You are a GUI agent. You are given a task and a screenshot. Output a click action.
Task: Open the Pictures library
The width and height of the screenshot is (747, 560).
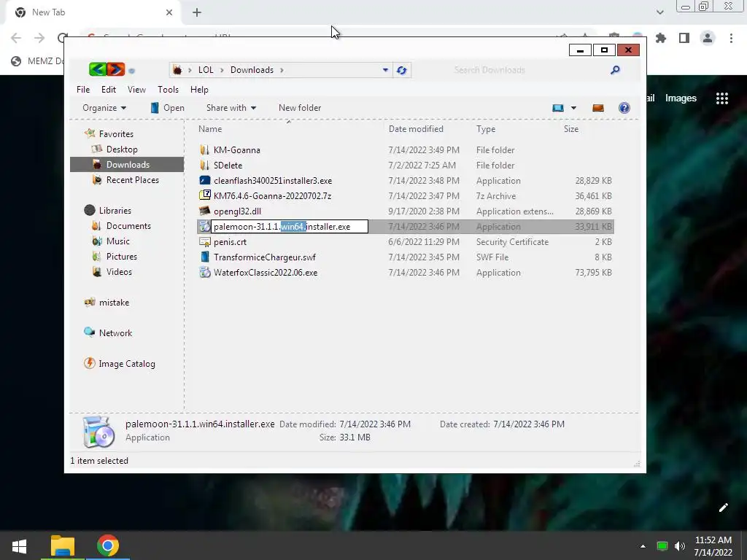tap(122, 256)
